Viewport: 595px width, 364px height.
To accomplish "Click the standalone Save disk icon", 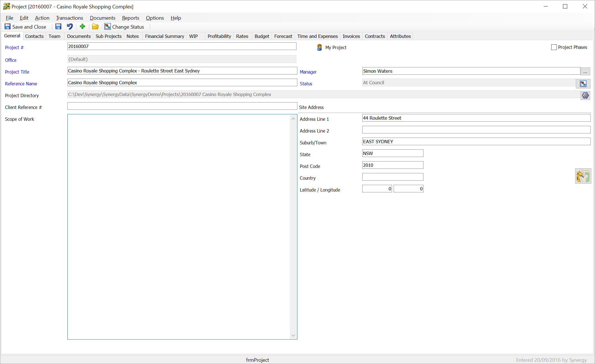I will pos(58,27).
